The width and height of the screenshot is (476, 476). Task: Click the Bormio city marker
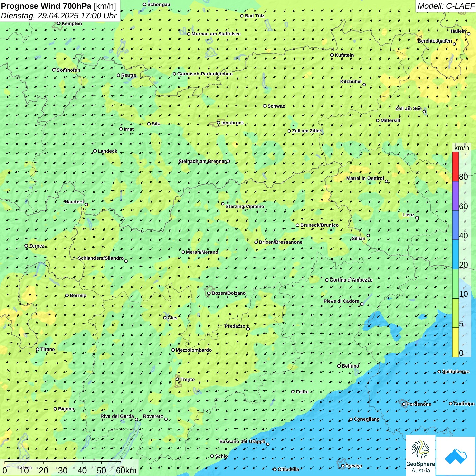tap(67, 295)
